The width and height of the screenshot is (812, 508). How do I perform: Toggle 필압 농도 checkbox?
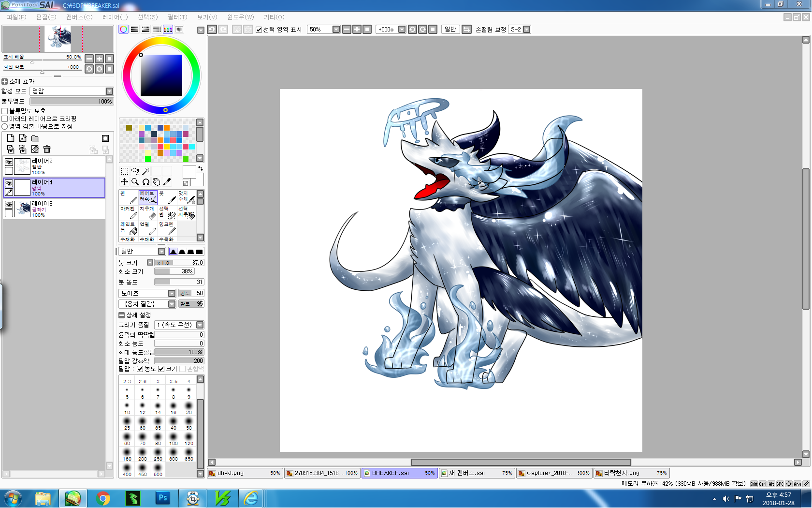(x=140, y=369)
